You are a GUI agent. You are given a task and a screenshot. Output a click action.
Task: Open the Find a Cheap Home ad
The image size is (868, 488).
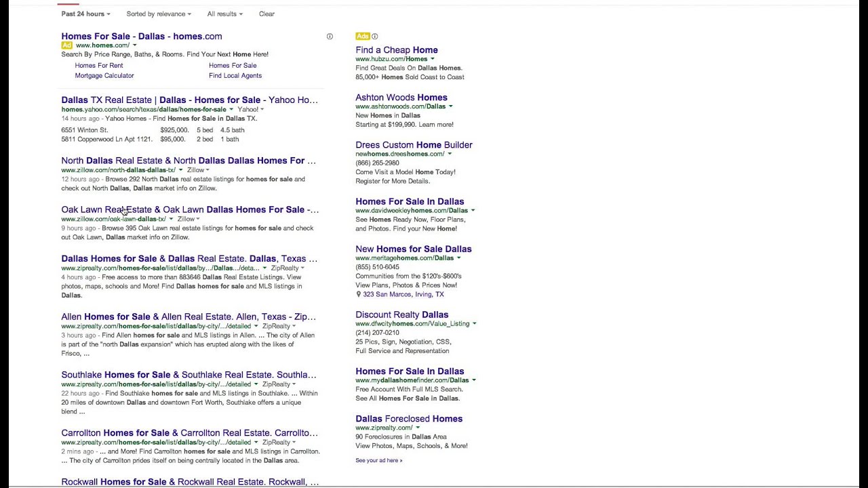(x=397, y=49)
